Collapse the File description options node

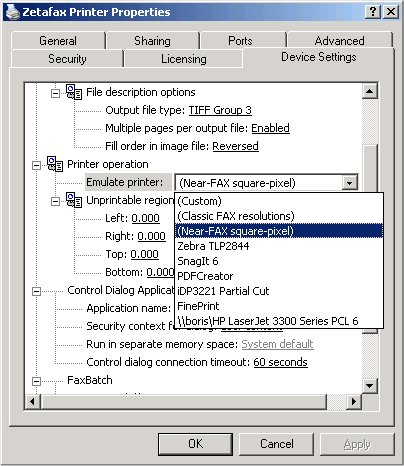55,93
